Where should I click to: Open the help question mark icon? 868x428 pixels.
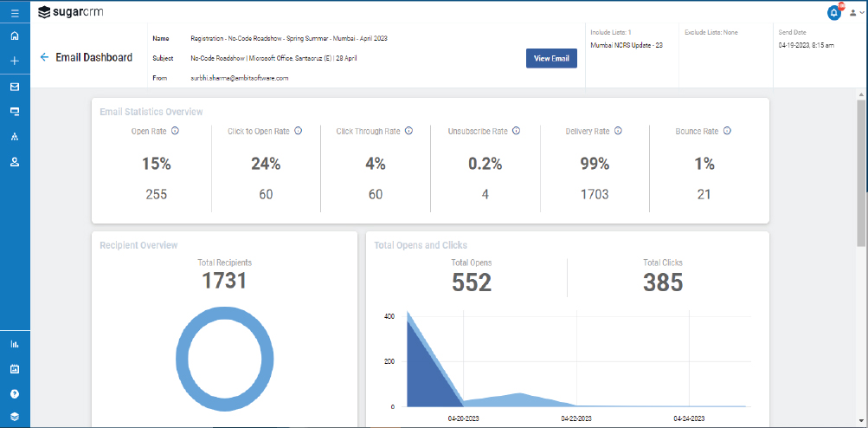[x=15, y=393]
